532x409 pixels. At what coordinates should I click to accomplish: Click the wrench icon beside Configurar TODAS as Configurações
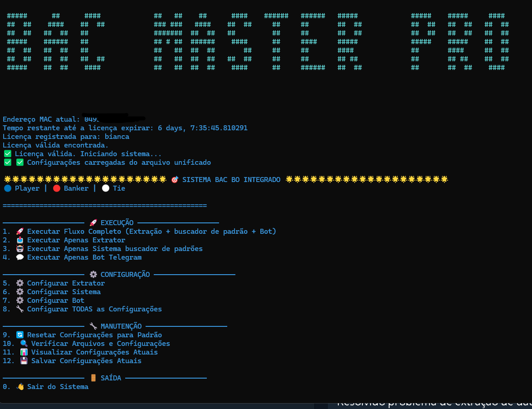(20, 309)
